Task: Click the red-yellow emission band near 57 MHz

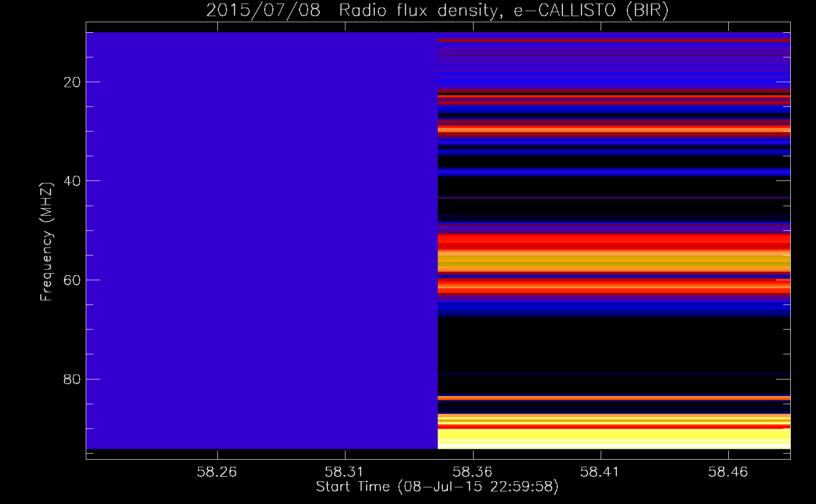Action: click(614, 254)
